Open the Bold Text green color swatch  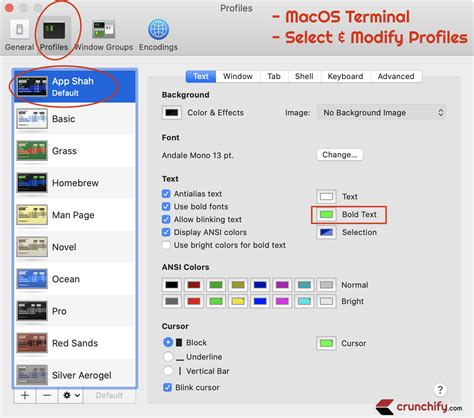click(326, 215)
